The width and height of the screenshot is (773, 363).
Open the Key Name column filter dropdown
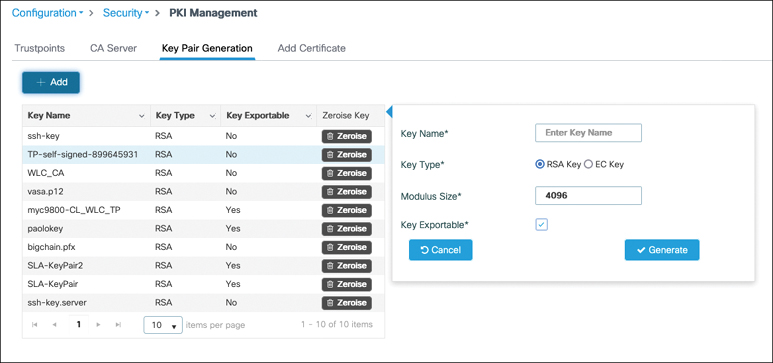tap(142, 116)
